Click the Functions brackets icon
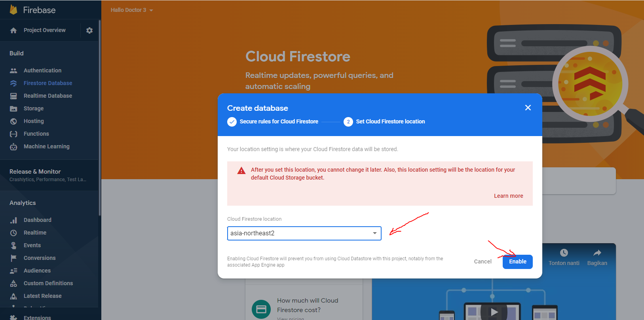644x320 pixels. tap(13, 134)
